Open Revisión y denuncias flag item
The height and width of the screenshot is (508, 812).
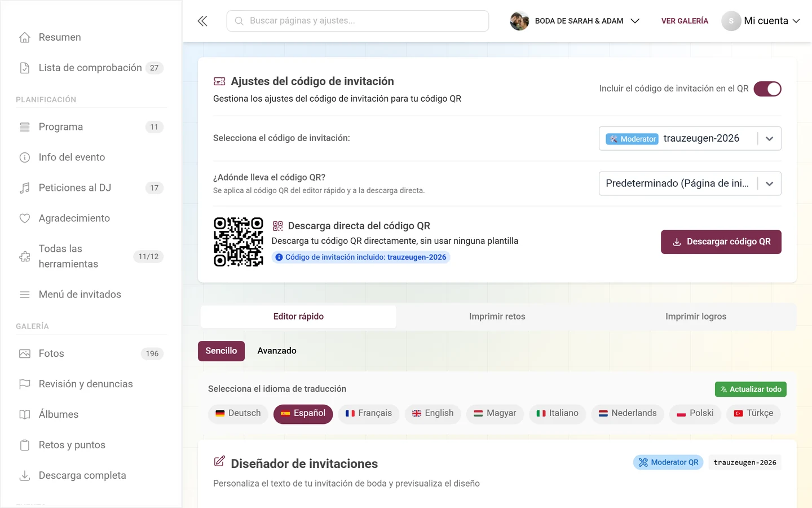(91, 384)
